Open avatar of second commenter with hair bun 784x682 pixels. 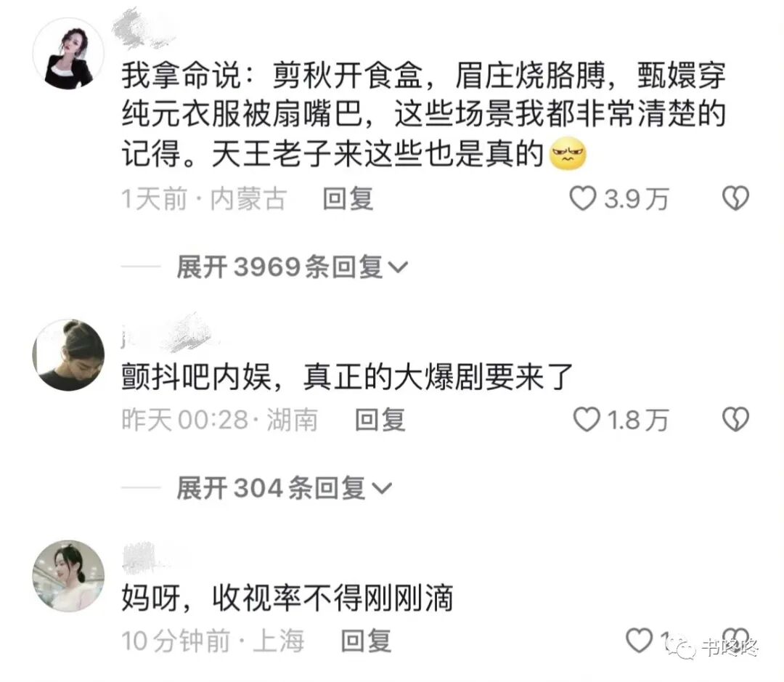tap(68, 354)
